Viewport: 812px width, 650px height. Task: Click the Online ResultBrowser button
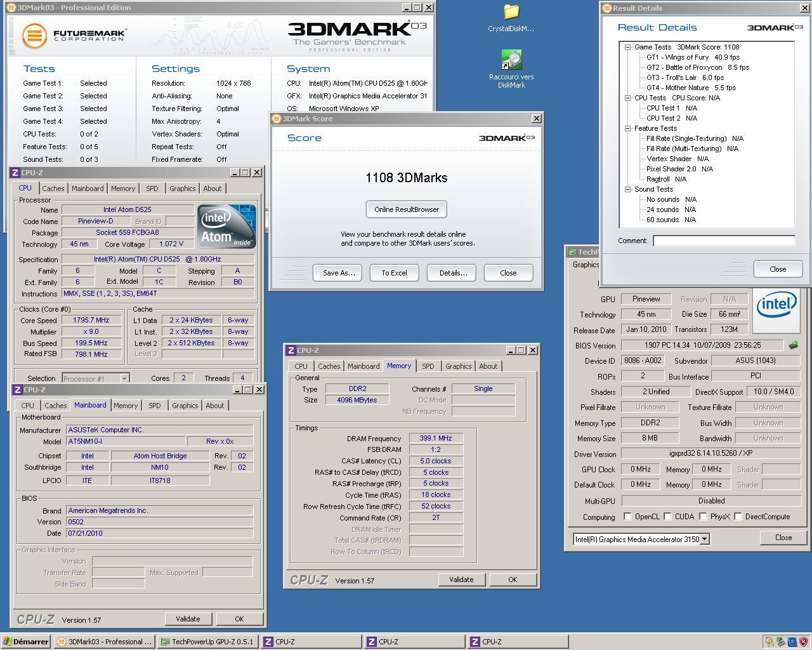(x=407, y=209)
